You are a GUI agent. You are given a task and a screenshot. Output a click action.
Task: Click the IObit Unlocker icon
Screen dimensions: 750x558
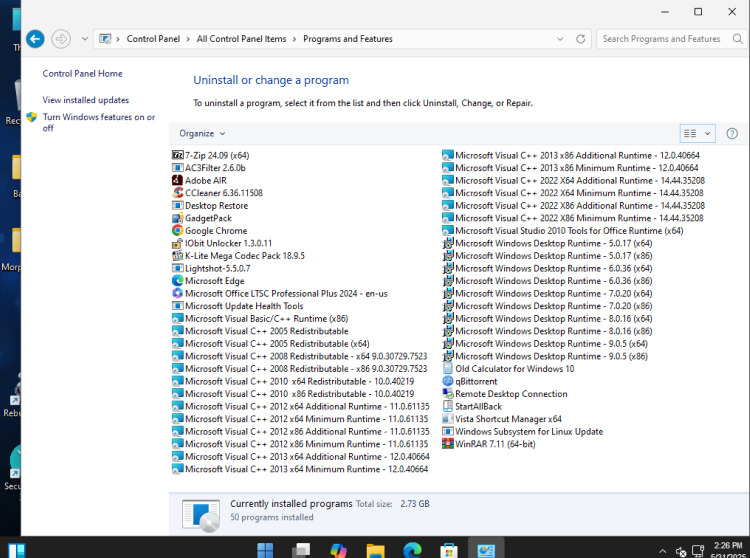coord(177,243)
